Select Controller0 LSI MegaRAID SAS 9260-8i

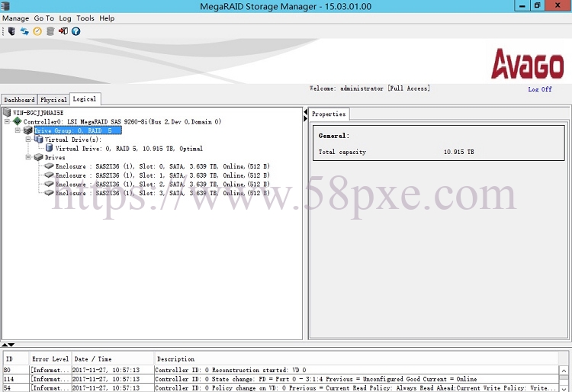(122, 121)
